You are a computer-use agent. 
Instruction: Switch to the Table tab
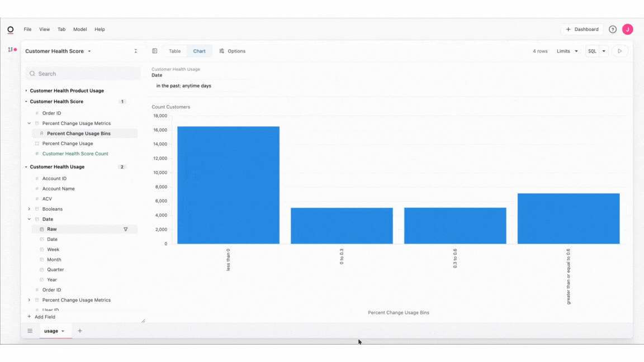174,51
